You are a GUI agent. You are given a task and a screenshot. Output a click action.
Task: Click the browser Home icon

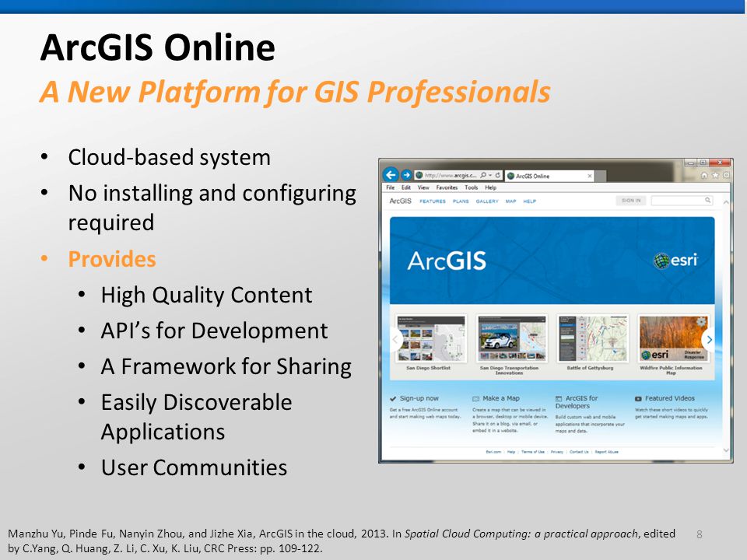704,175
